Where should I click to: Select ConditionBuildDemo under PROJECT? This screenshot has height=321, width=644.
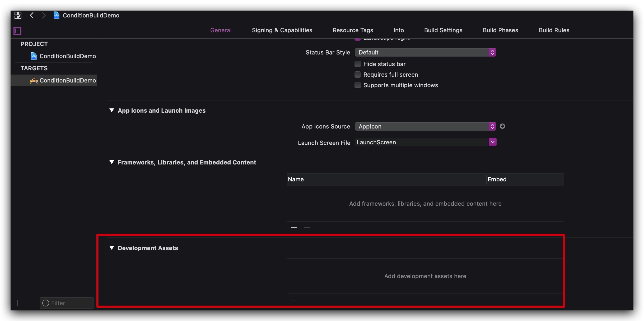click(x=67, y=56)
